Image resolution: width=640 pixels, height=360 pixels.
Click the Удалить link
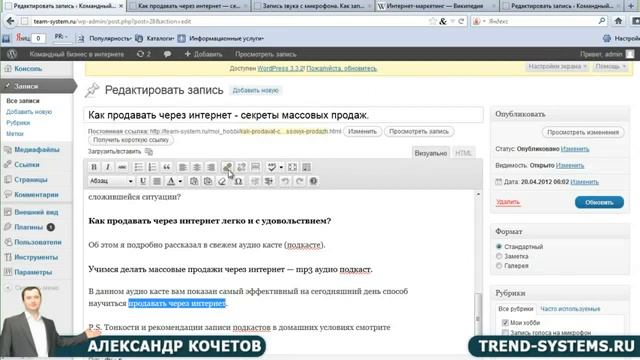click(508, 202)
